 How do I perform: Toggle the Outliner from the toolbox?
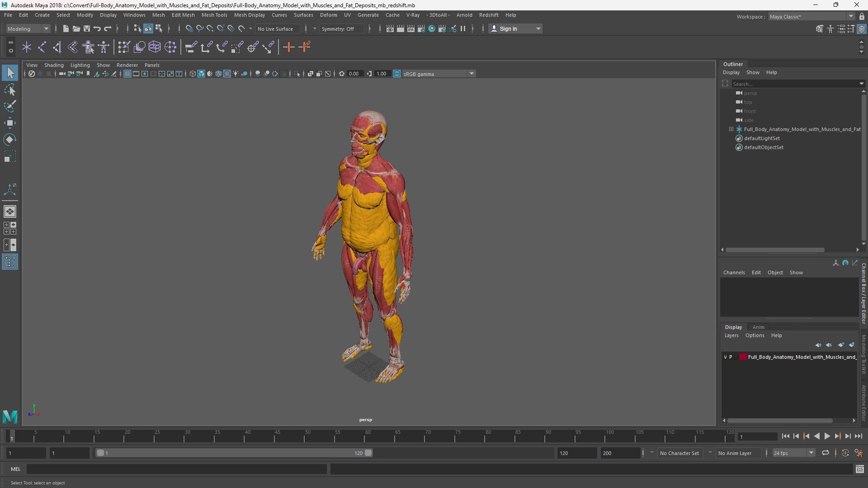point(10,262)
